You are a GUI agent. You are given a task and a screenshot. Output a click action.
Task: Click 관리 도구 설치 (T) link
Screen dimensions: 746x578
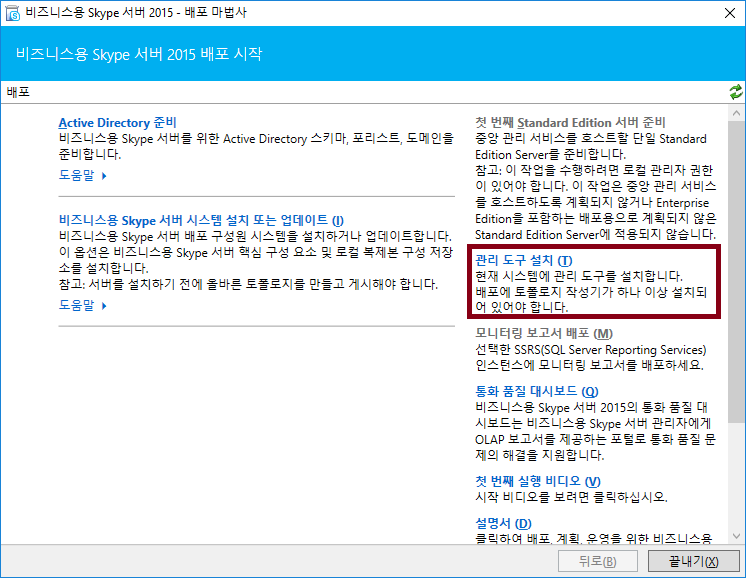pyautogui.click(x=523, y=260)
